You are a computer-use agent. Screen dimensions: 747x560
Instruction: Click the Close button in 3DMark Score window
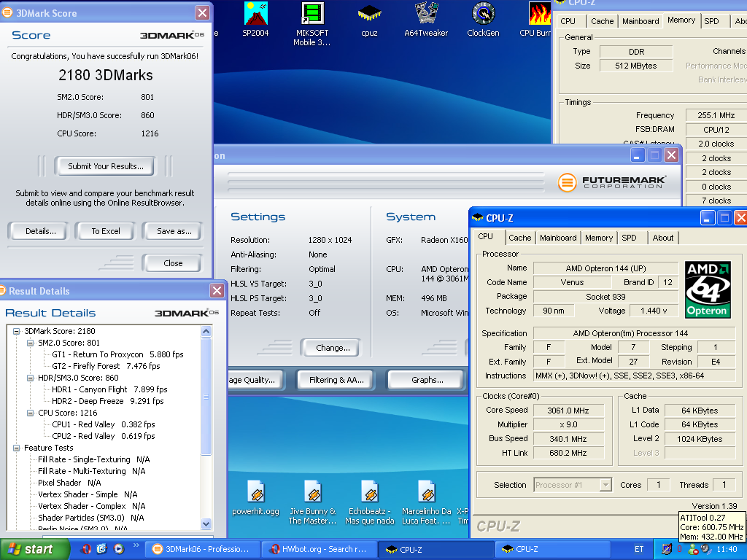tap(173, 262)
